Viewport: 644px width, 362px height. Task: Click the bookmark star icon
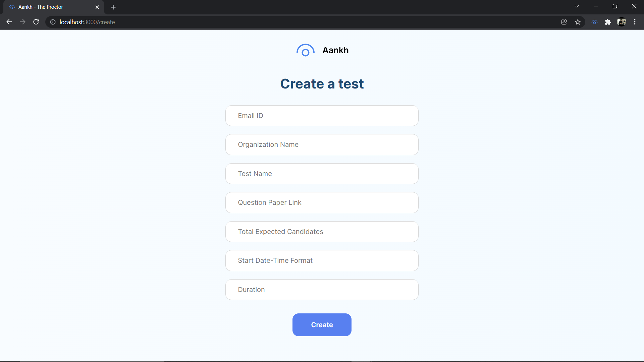578,22
